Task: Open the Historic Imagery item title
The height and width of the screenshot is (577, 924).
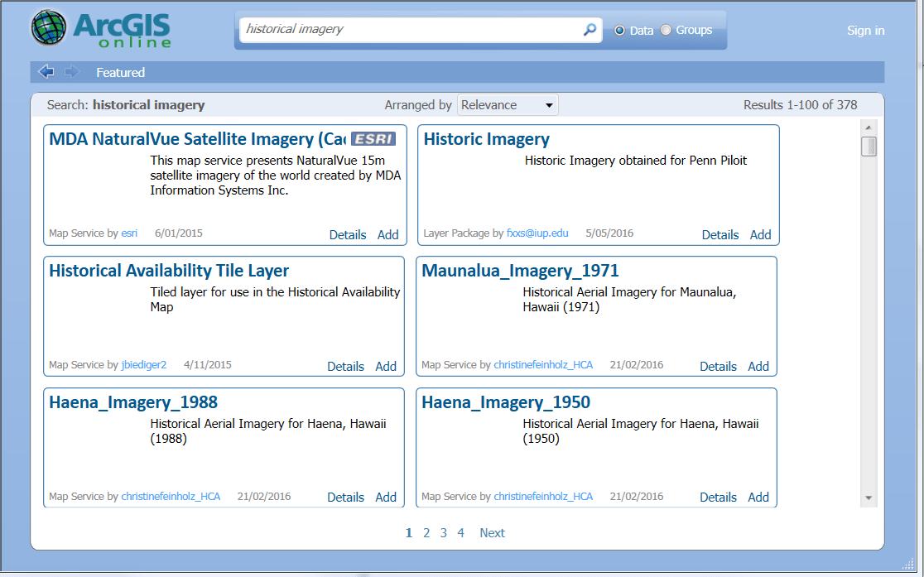Action: (x=487, y=140)
